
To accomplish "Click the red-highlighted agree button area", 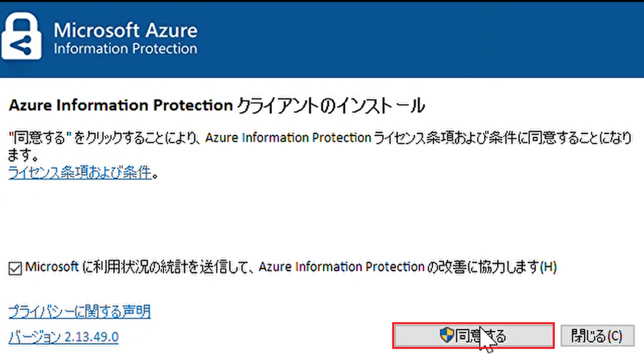I will pos(474,335).
